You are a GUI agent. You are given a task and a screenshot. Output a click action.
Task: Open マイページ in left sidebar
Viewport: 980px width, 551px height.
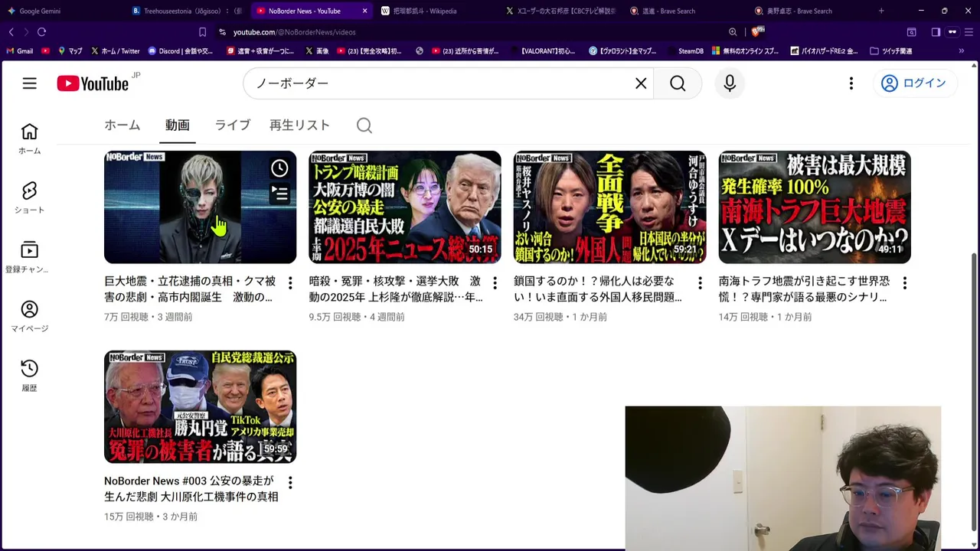pyautogui.click(x=29, y=316)
